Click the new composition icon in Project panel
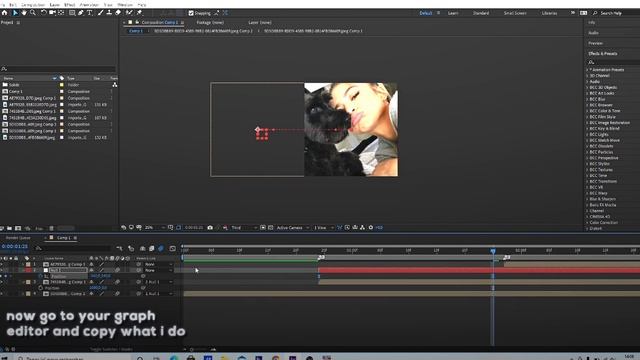 point(18,228)
